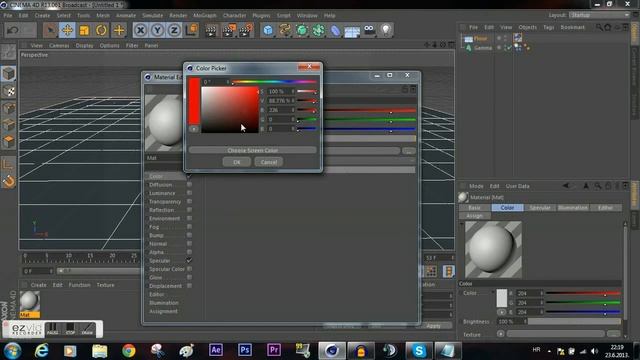Select the Rotate tool in the toolbar

point(102,30)
